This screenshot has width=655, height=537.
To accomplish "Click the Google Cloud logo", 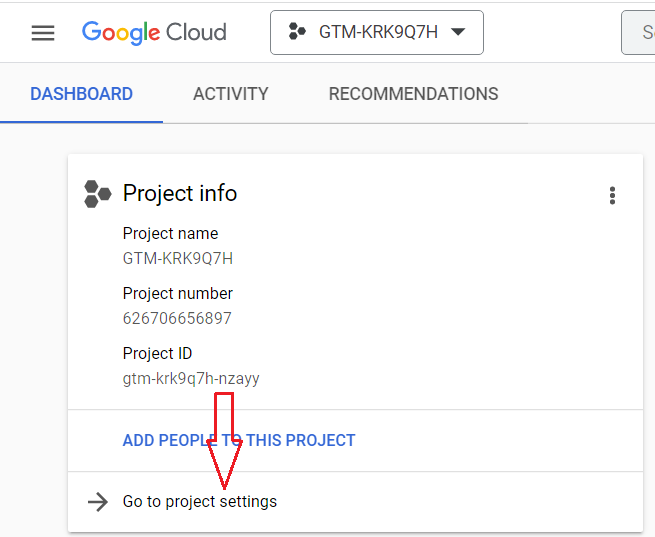I will (x=154, y=33).
